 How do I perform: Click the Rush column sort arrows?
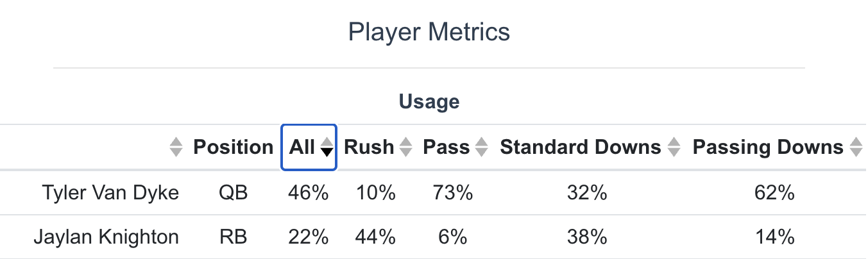point(405,147)
